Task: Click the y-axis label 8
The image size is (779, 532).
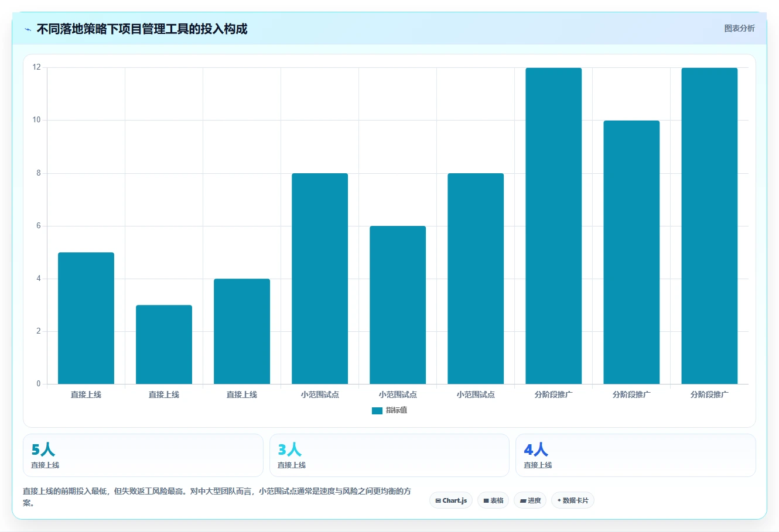Action: pos(39,173)
